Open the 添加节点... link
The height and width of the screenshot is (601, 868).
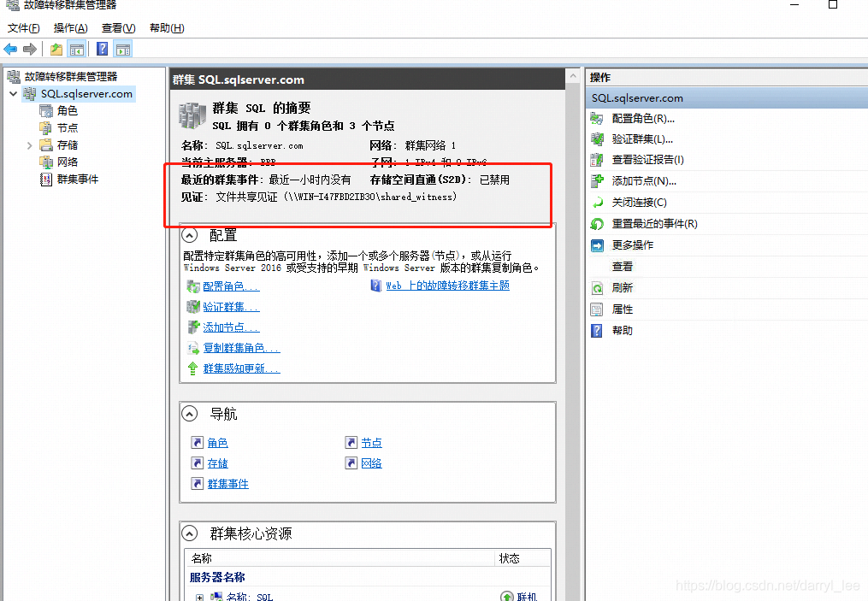point(231,327)
